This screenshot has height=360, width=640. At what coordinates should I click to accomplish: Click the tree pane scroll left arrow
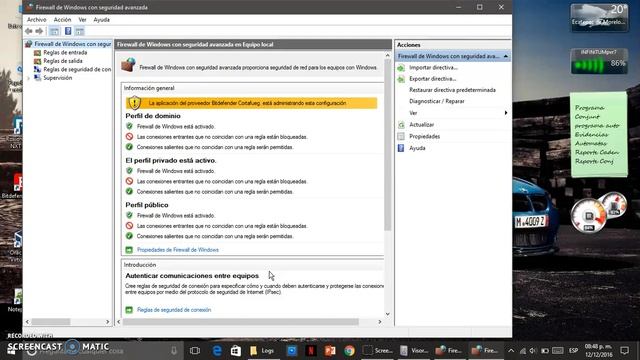point(27,322)
